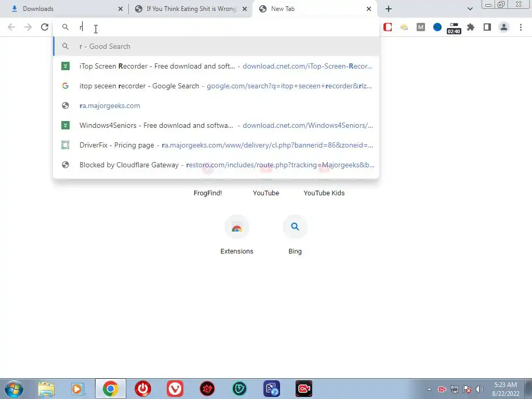This screenshot has width=532, height=399.
Task: Launch Vivaldi browser from taskbar
Action: pos(175,389)
